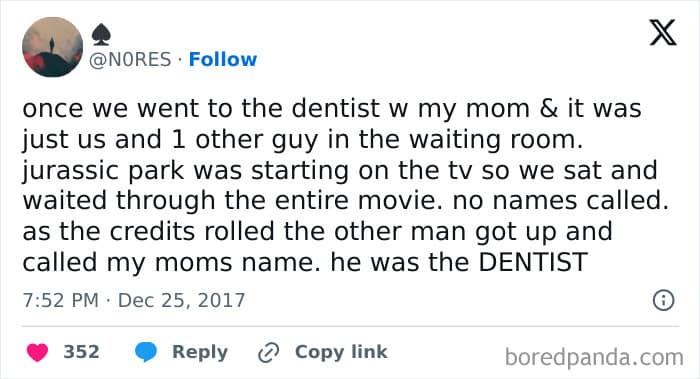Click the Dec 25, 2017 date

point(181,300)
